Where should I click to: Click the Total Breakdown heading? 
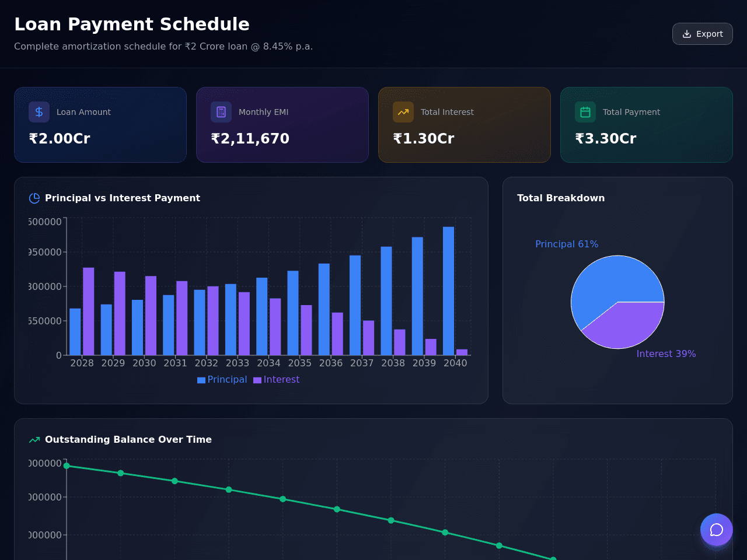click(561, 198)
